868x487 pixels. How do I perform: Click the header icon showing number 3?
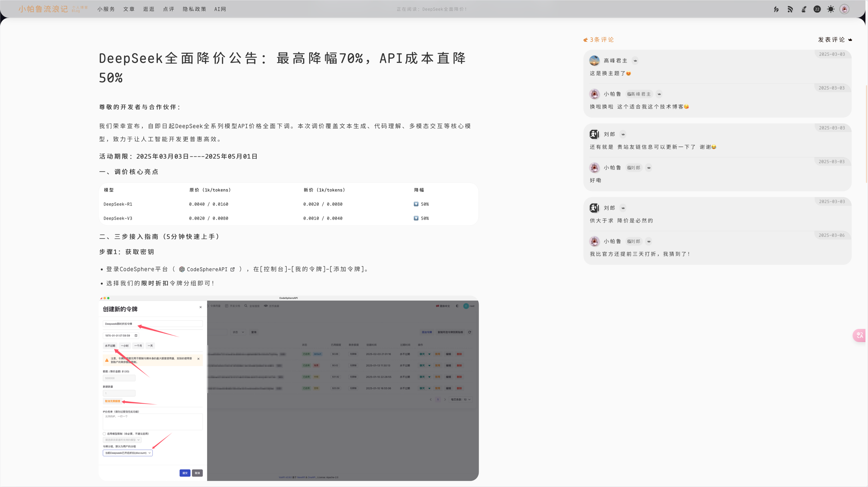pyautogui.click(x=804, y=9)
